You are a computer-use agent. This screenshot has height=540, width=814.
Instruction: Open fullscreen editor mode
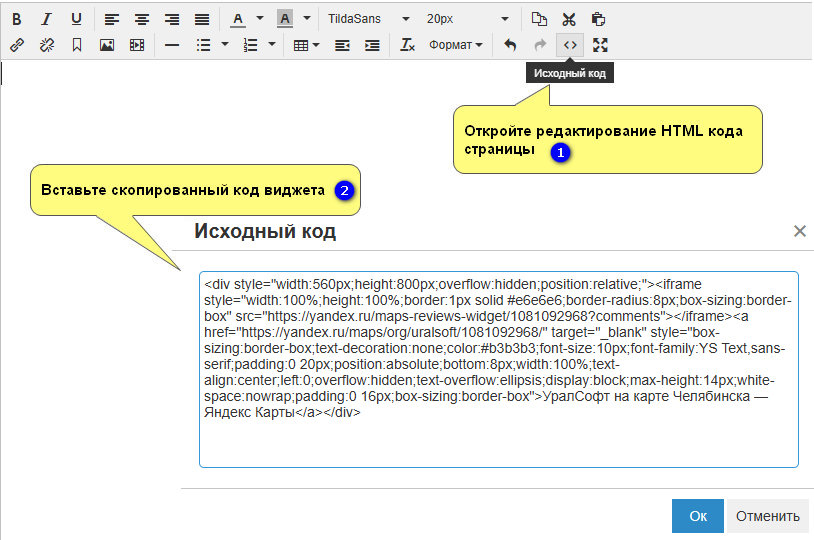[600, 45]
